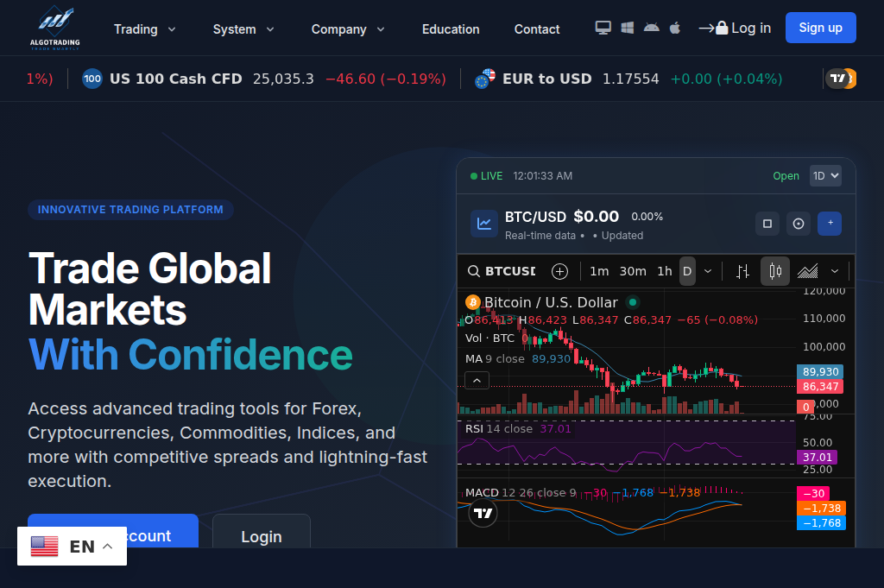Click the blue plus button in the widget header
This screenshot has width=884, height=588.
click(829, 224)
